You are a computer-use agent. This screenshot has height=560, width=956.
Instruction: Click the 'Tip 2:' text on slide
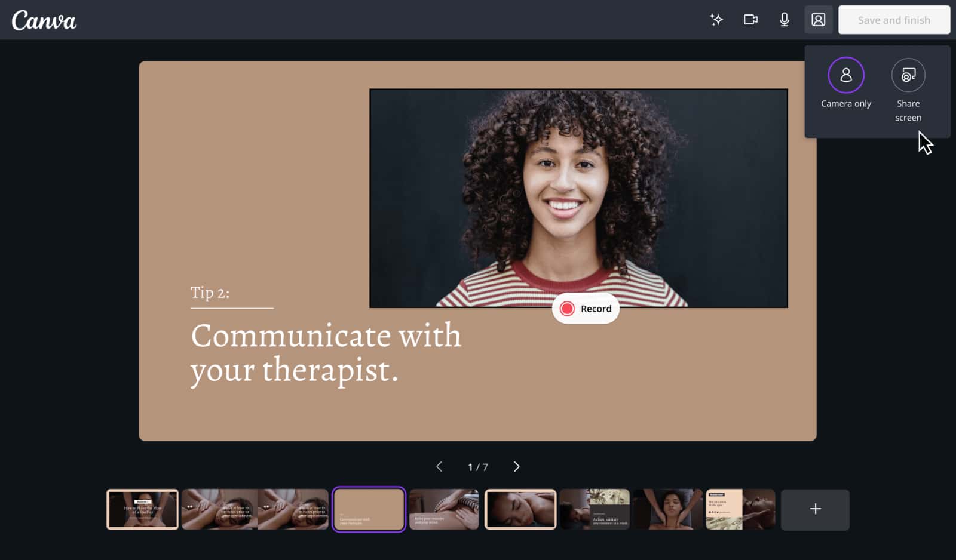tap(210, 293)
